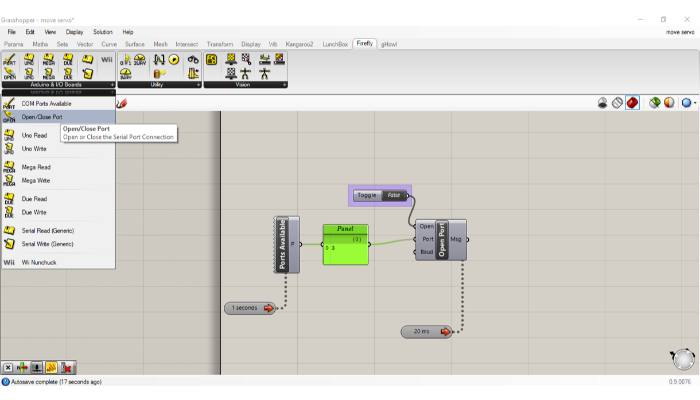The image size is (700, 400).
Task: Click the play button utility icon
Action: [174, 60]
